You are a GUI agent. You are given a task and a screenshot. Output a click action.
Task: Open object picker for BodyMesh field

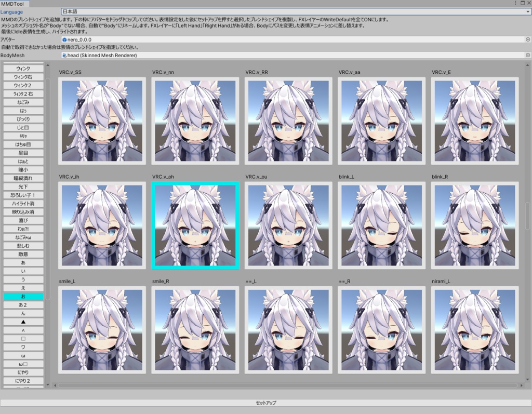click(528, 55)
